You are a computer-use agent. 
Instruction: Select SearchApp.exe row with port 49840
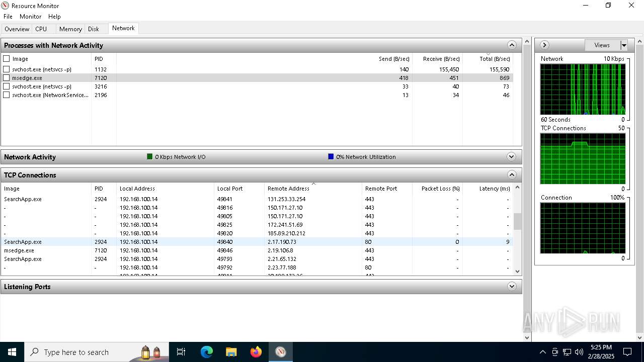257,242
